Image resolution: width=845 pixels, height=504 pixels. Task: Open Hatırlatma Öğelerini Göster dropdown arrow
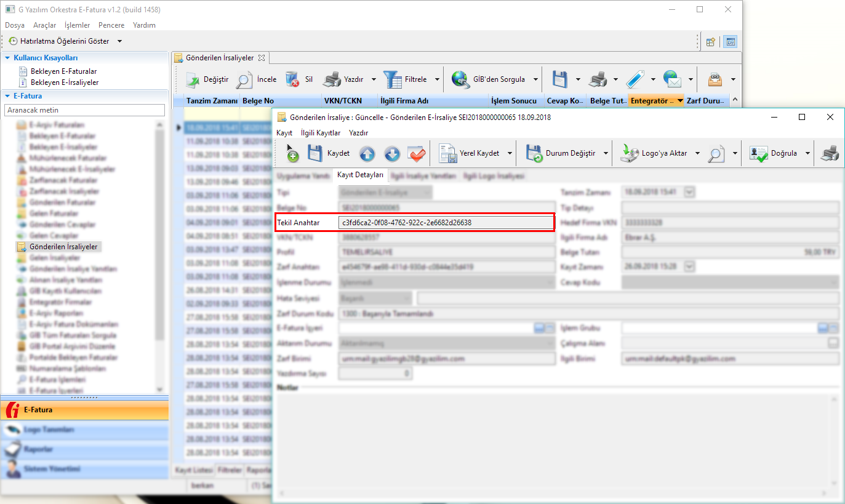click(119, 41)
